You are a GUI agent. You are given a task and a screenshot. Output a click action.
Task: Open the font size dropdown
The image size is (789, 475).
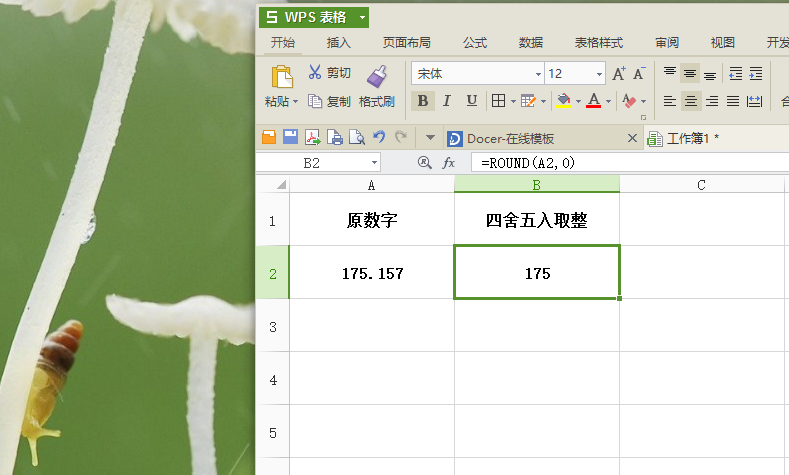pyautogui.click(x=599, y=74)
